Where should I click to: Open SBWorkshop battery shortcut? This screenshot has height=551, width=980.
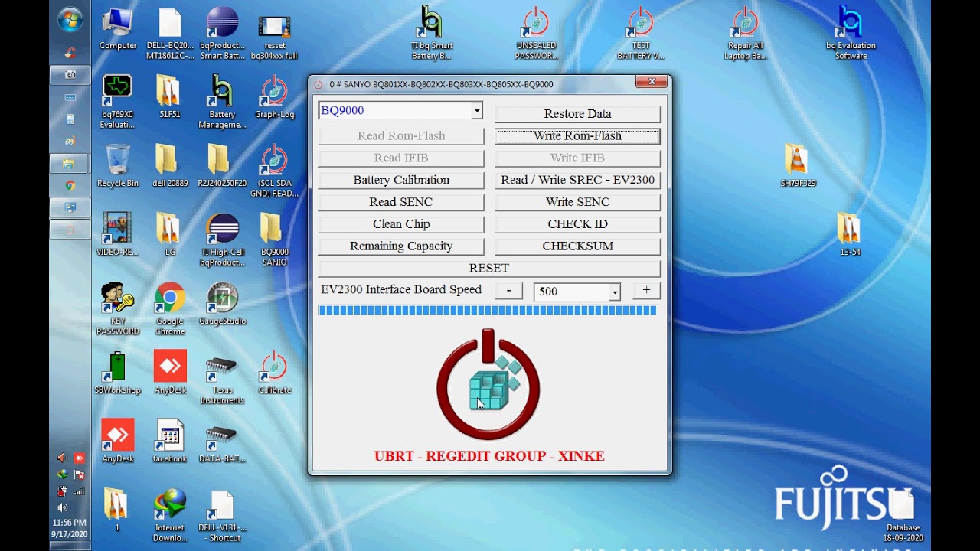click(118, 372)
